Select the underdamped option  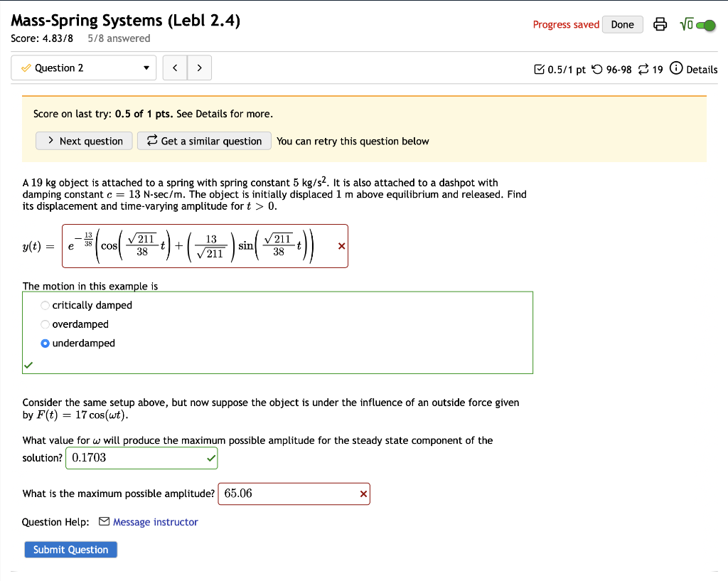(x=45, y=343)
